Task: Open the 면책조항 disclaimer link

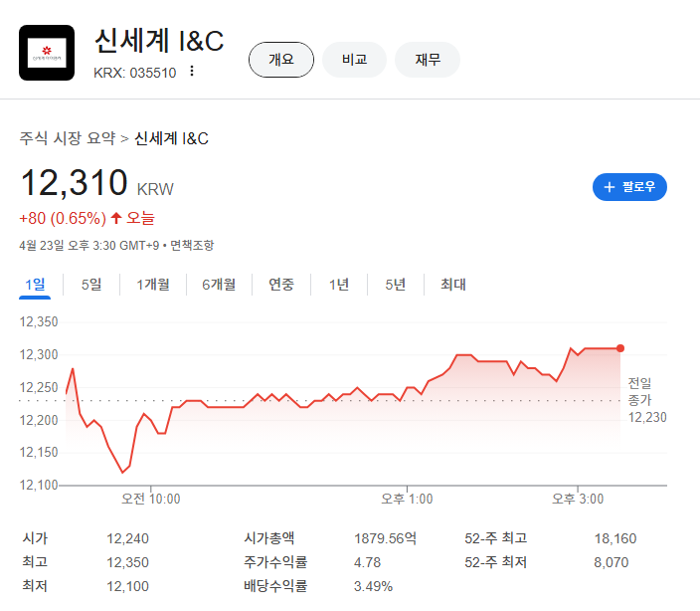Action: pos(192,245)
